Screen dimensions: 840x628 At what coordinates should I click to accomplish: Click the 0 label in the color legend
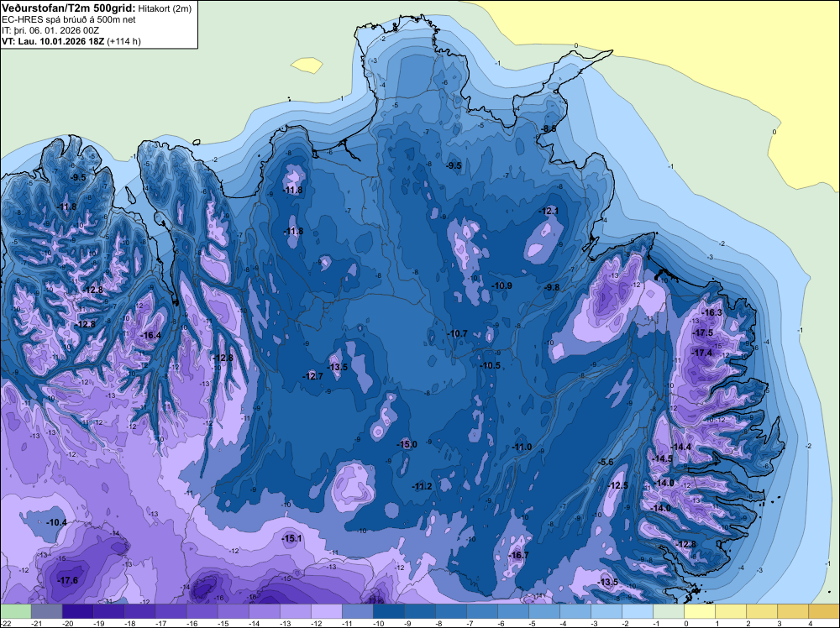pos(686,623)
